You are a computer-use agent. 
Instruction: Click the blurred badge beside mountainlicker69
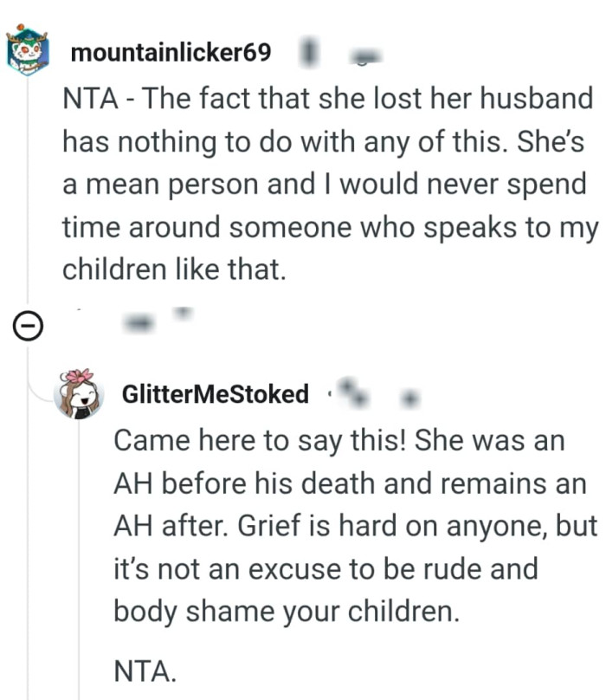tap(307, 52)
